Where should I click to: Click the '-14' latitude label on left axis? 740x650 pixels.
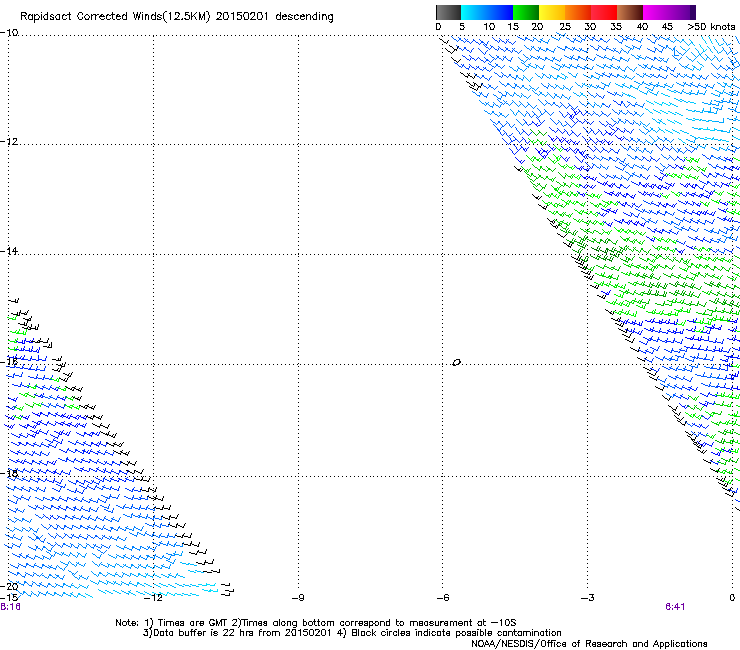click(x=9, y=251)
